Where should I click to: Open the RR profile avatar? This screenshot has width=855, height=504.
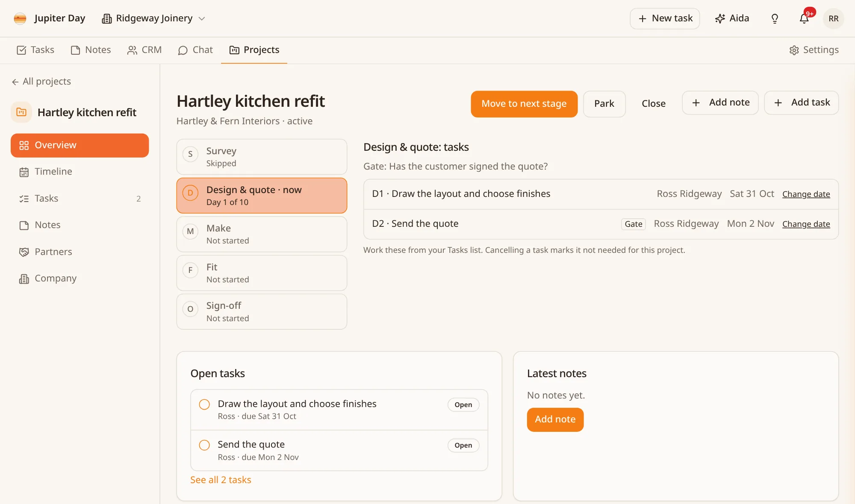point(833,18)
